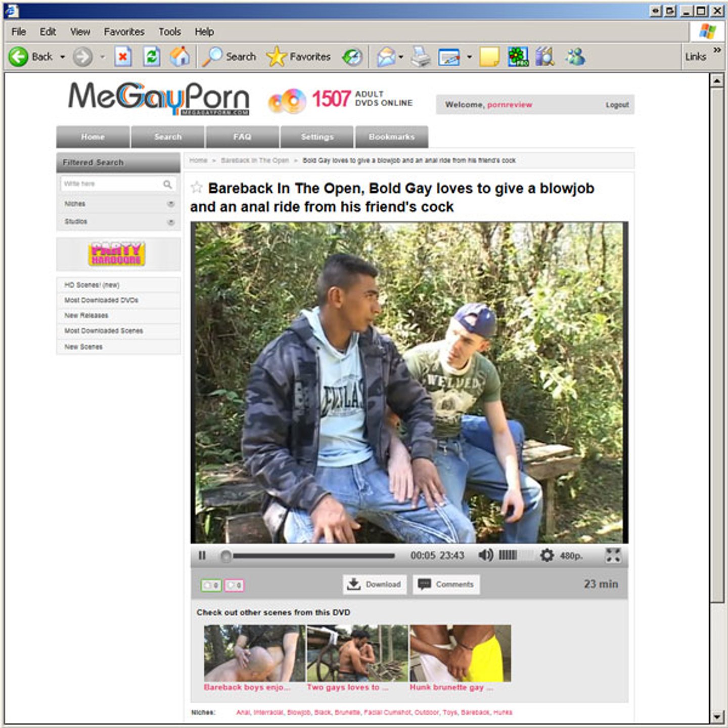Image resolution: width=728 pixels, height=728 pixels.
Task: Click the Print icon in toolbar
Action: (420, 57)
